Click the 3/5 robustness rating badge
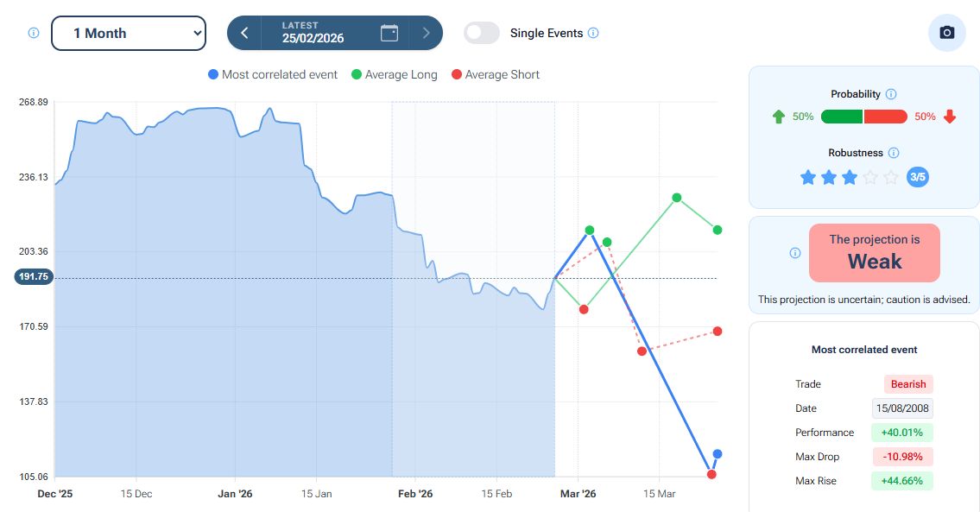The image size is (980, 512). coord(918,178)
